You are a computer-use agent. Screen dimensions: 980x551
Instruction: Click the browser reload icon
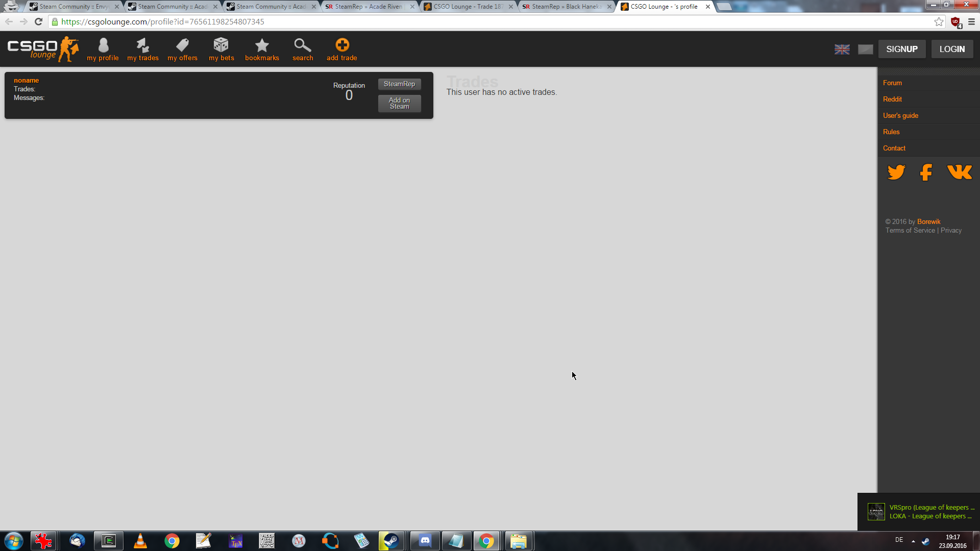[38, 21]
